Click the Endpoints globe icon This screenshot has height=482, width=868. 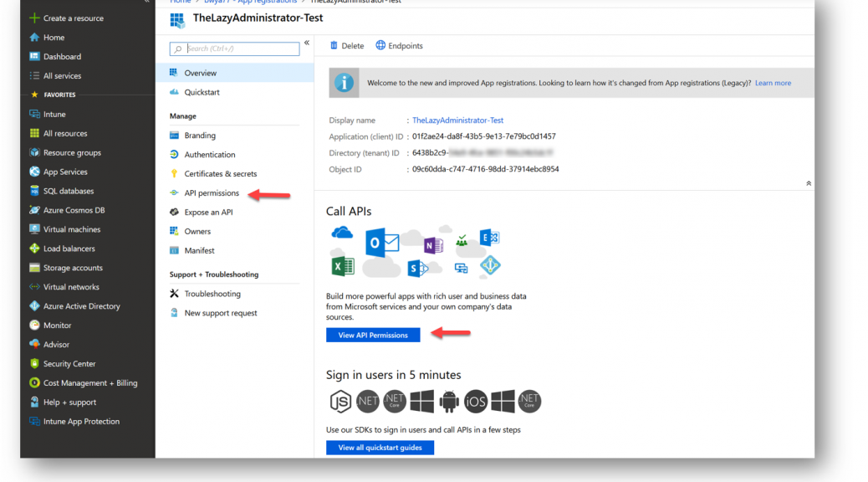[x=380, y=45]
